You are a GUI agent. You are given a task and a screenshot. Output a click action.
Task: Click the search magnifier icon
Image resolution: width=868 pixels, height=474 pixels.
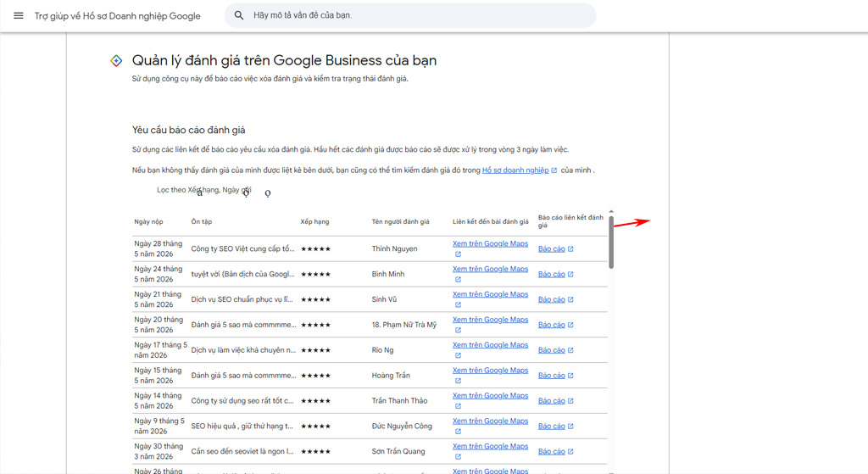pyautogui.click(x=238, y=15)
